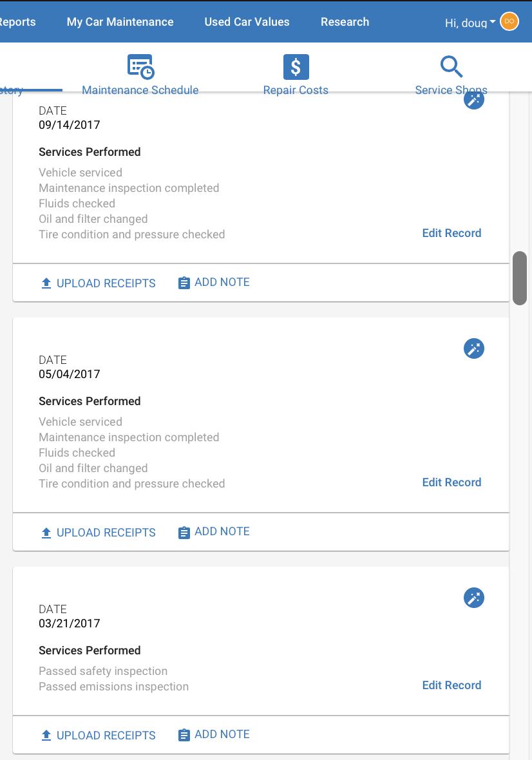The height and width of the screenshot is (760, 532).
Task: Click clipboard note icon for 03/21/2017 record
Action: [x=184, y=735]
